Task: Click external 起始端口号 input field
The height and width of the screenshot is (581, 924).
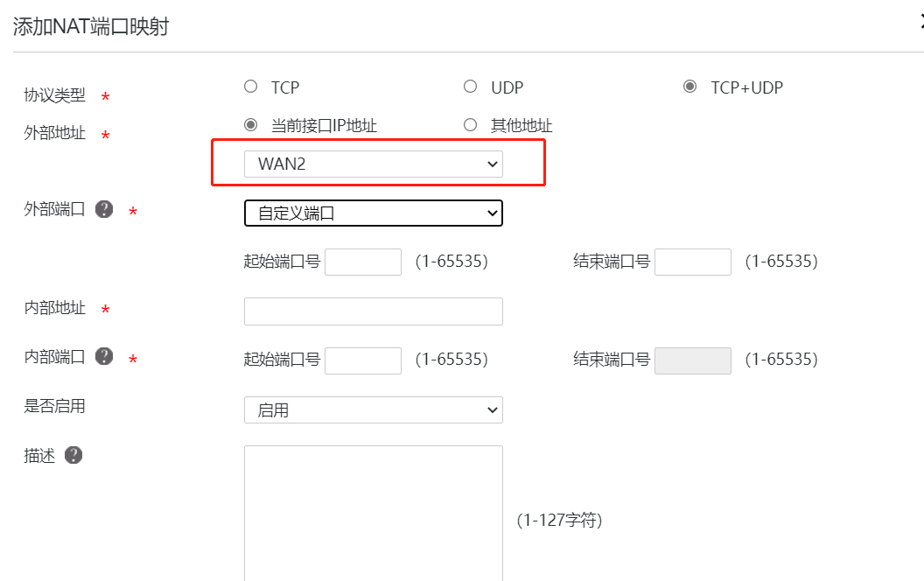Action: [x=362, y=262]
